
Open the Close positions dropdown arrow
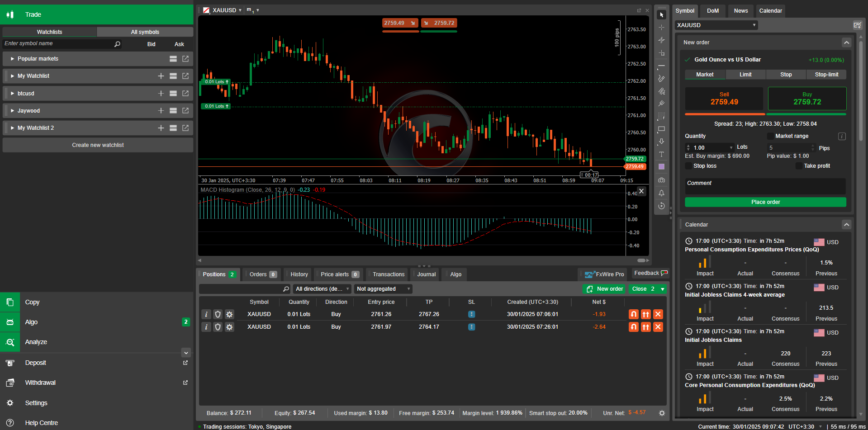(x=663, y=289)
